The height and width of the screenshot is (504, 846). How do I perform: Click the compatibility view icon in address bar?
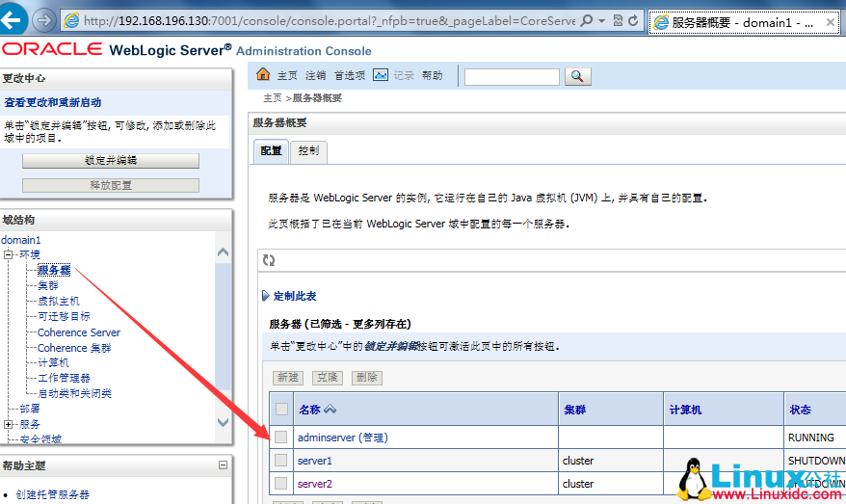click(x=619, y=20)
